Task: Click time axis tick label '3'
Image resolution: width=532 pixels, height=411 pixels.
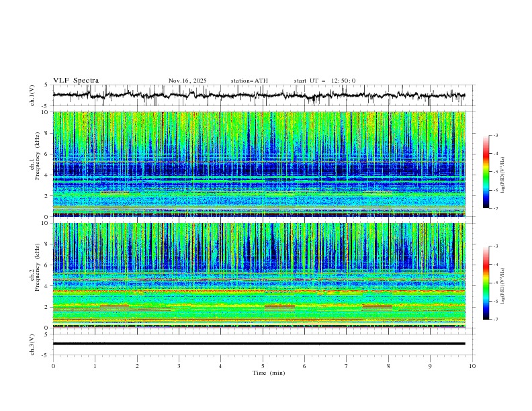Action: (179, 366)
